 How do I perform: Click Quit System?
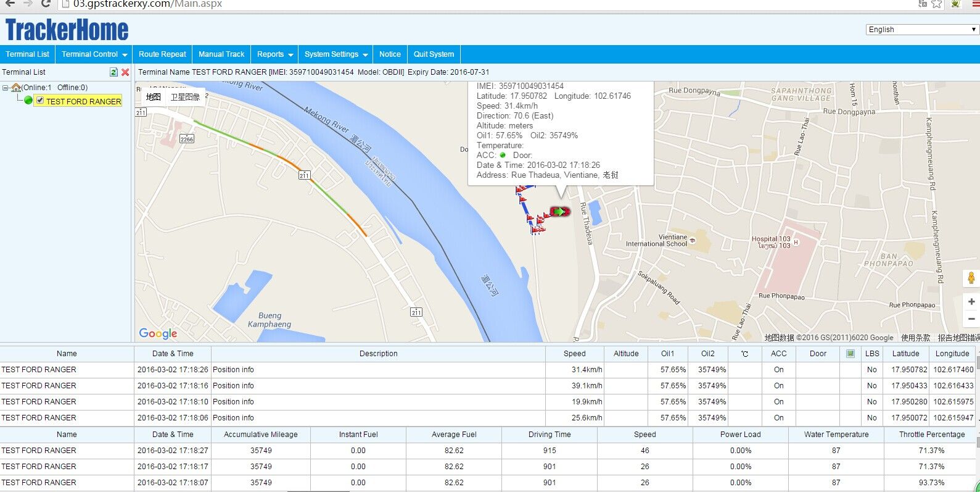pos(434,54)
